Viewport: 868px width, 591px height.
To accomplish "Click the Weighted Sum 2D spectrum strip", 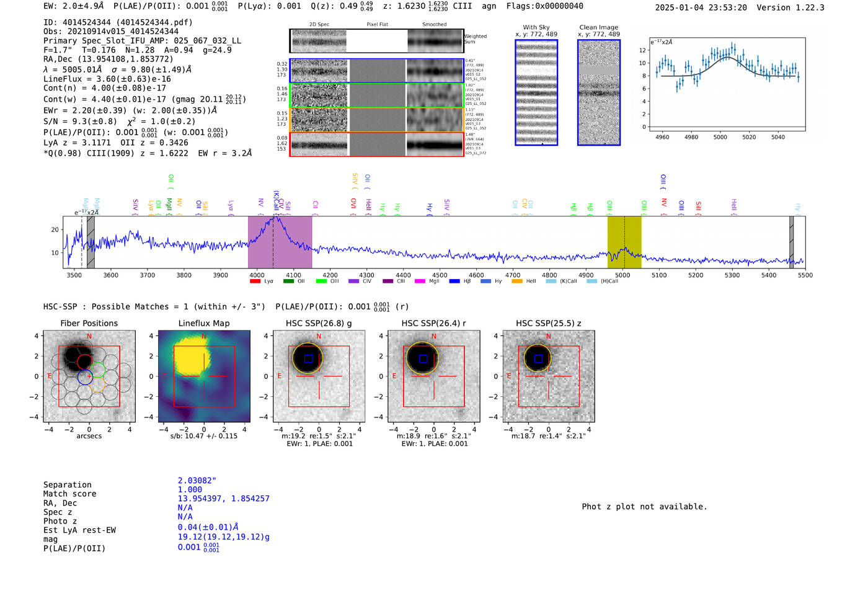I will click(x=377, y=41).
